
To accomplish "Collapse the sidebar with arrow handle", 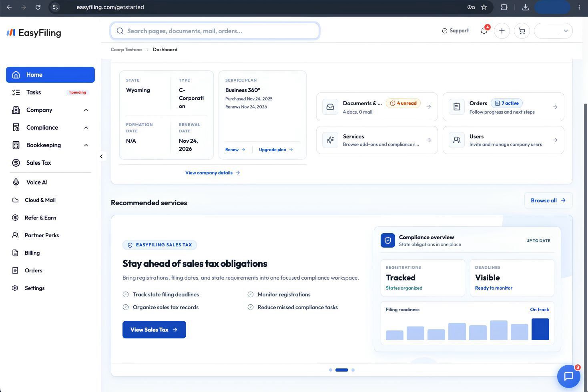I will pos(101,156).
